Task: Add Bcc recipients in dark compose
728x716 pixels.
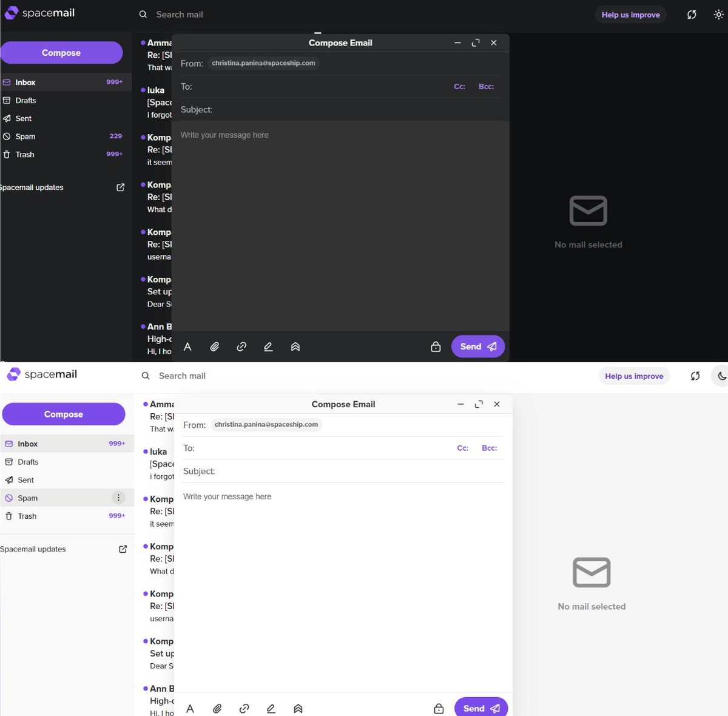Action: coord(487,87)
